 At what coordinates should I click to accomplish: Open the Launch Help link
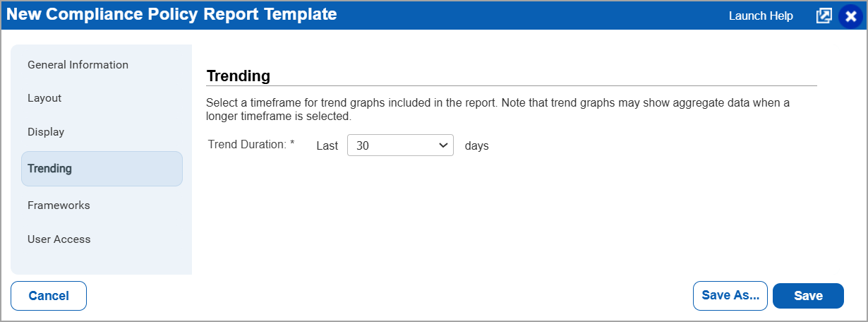point(761,16)
